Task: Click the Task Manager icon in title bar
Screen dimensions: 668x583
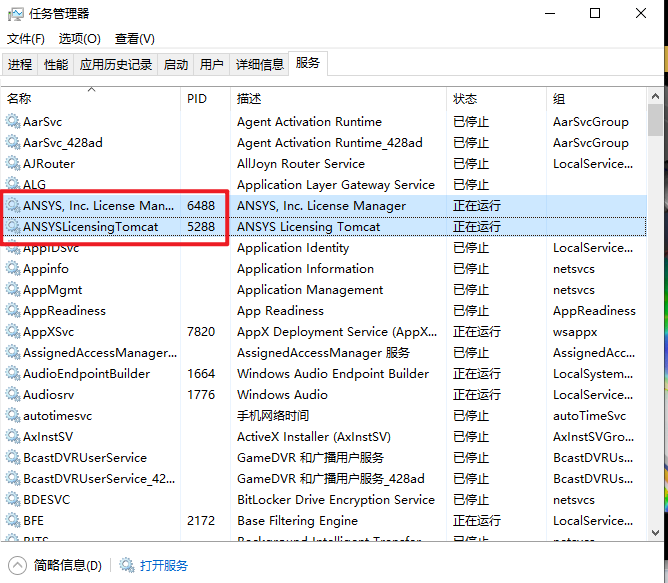Action: tap(16, 14)
